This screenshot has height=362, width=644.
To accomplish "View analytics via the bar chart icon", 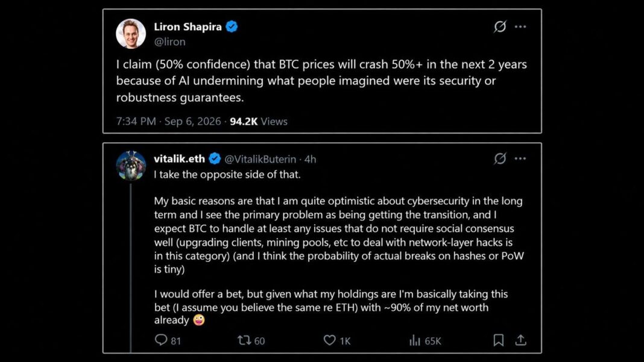I will click(415, 340).
